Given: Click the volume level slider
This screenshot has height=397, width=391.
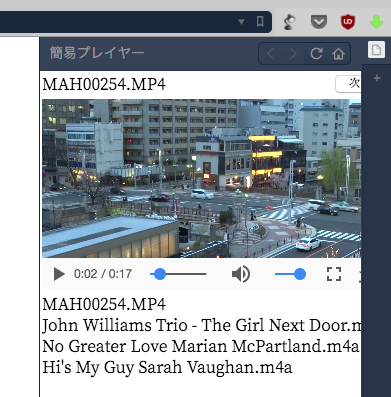Looking at the screenshot, I should [290, 274].
